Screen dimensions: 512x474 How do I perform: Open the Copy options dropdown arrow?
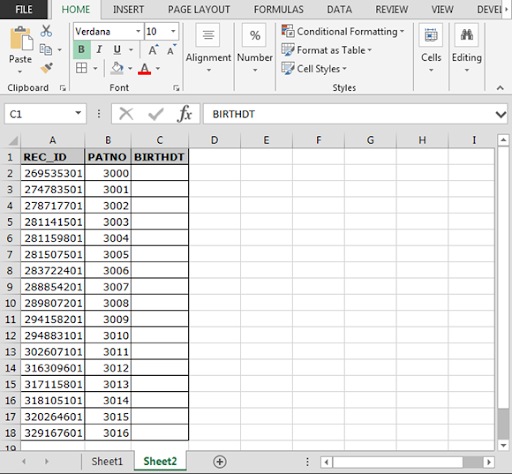click(60, 50)
